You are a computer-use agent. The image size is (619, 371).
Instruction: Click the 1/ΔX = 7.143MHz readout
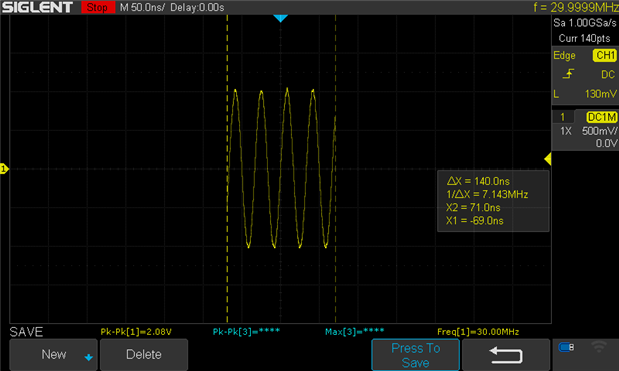coord(487,194)
